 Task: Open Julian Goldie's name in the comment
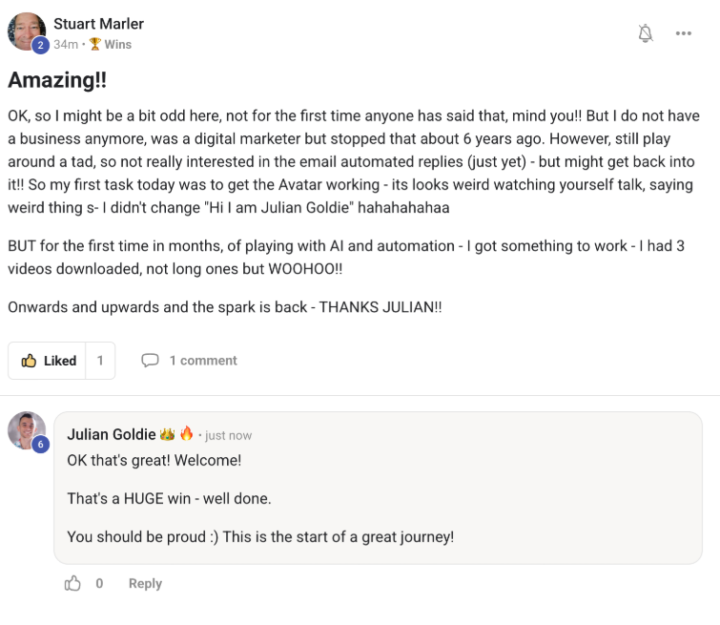point(111,434)
